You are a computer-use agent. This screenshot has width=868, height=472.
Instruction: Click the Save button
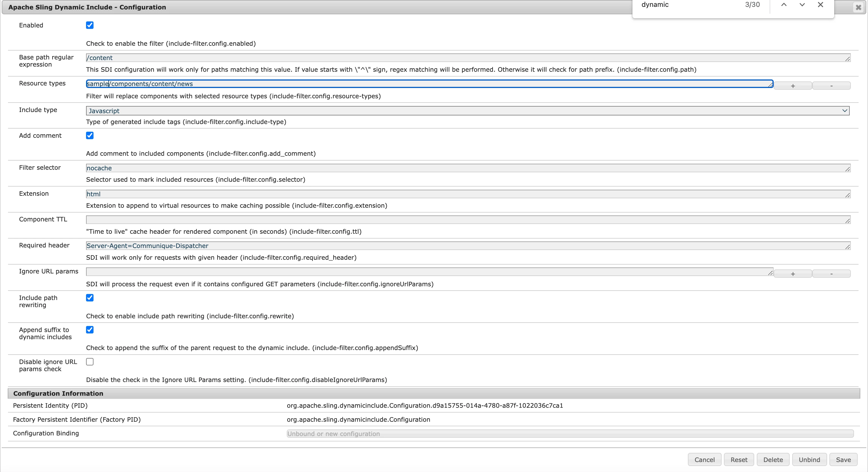tap(843, 459)
